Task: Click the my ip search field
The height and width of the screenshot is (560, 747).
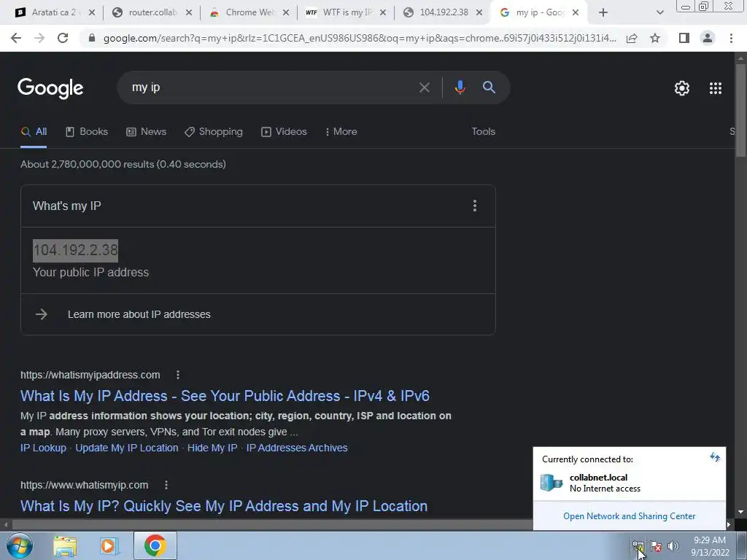Action: click(271, 87)
